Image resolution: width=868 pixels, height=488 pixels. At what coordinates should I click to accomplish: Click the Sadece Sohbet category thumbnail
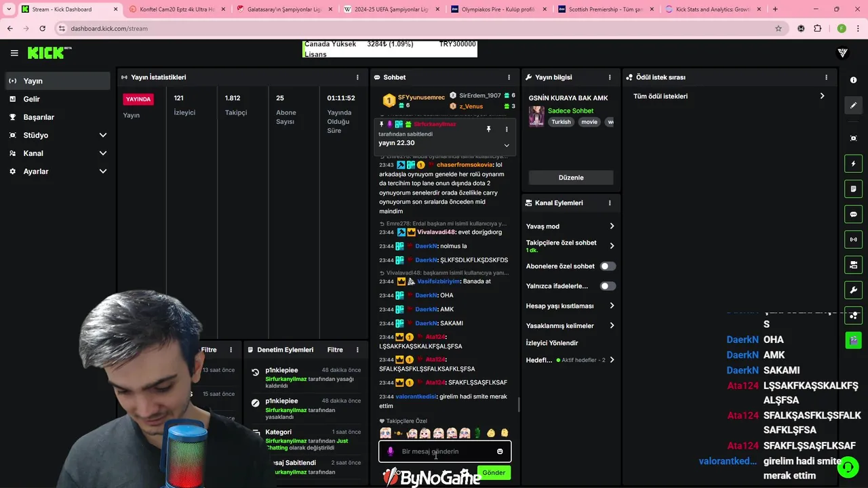(536, 116)
